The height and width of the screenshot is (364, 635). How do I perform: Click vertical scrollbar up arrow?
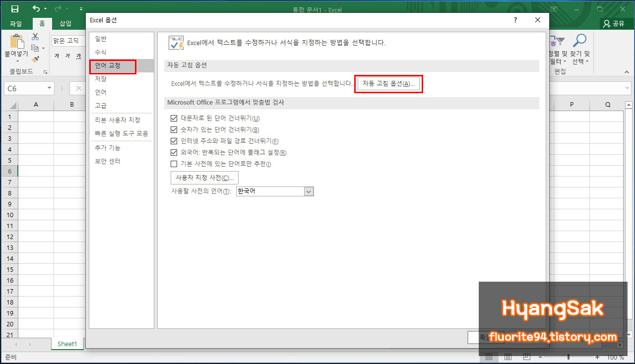click(629, 105)
